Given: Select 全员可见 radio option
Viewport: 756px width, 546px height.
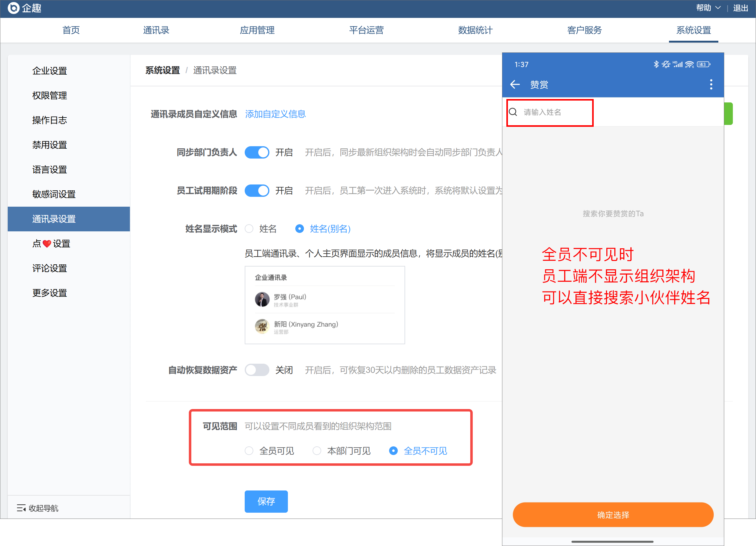Looking at the screenshot, I should coord(249,451).
